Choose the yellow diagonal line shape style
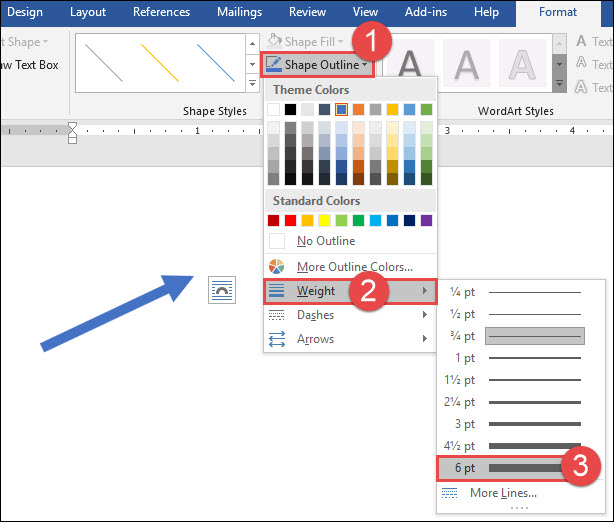The image size is (614, 522). click(x=160, y=63)
